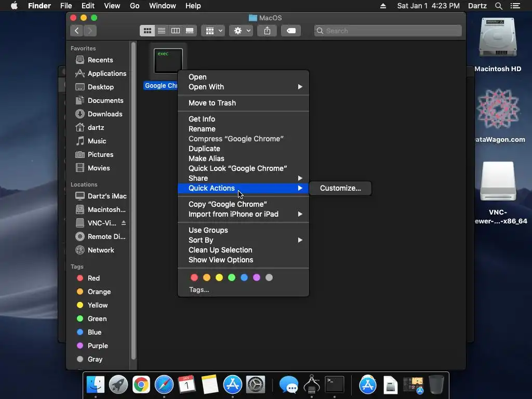
Task: Choose Clean Up Selection
Action: (x=243, y=250)
